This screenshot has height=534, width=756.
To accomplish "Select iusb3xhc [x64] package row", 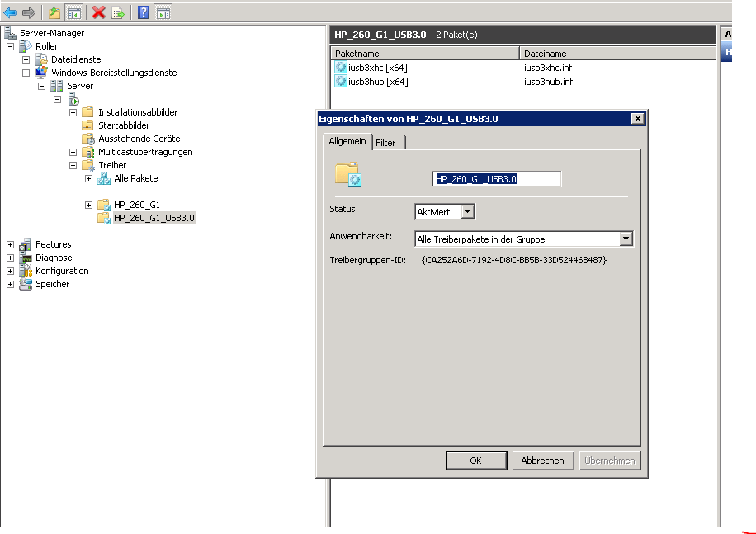I will tap(377, 68).
